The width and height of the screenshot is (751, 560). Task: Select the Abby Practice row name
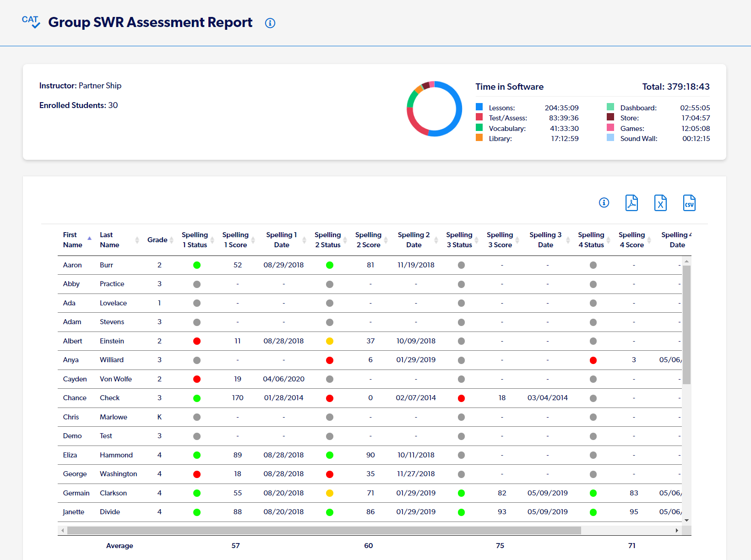pos(71,284)
